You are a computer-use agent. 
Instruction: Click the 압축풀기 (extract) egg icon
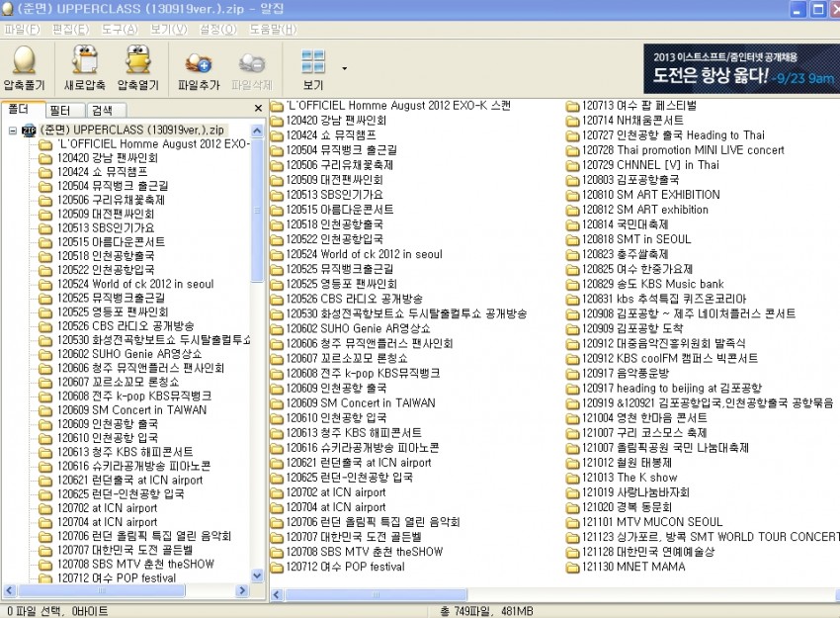[24, 59]
